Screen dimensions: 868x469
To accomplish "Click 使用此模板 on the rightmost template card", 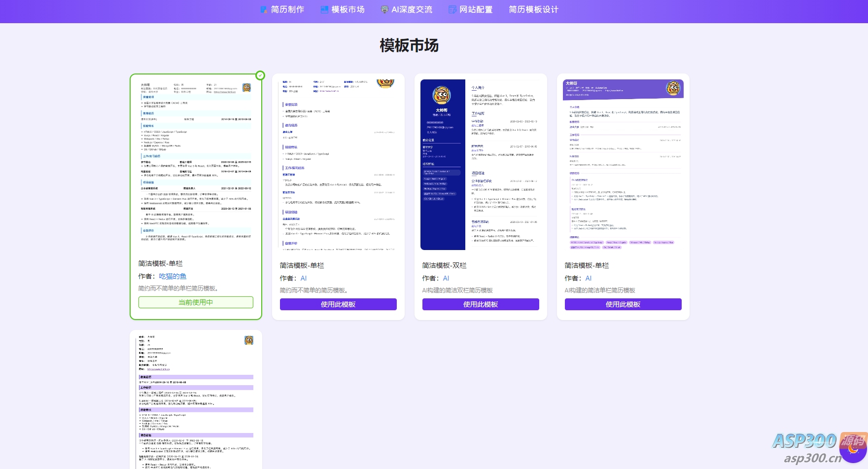I will point(623,304).
